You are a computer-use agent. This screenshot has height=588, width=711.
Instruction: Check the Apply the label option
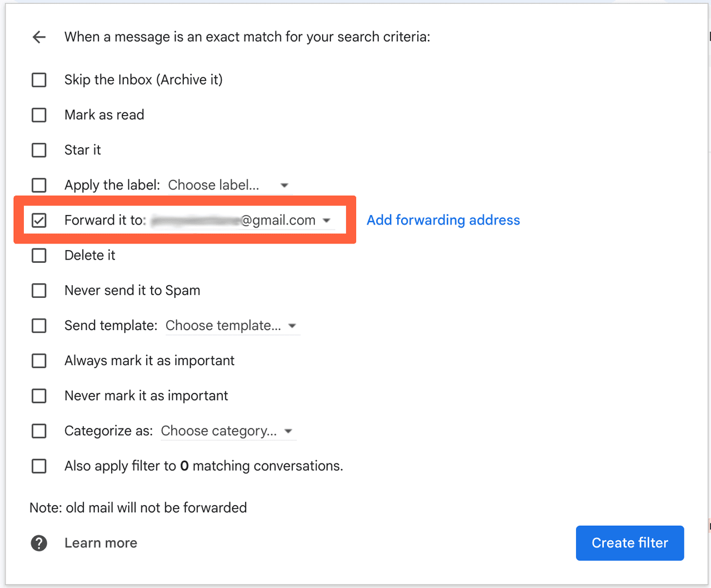click(39, 185)
